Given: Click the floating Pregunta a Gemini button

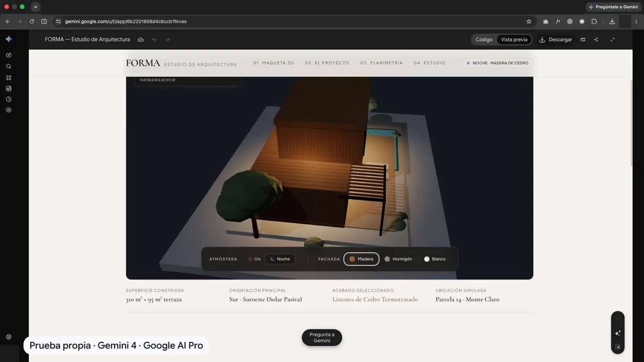Looking at the screenshot, I should [x=322, y=337].
